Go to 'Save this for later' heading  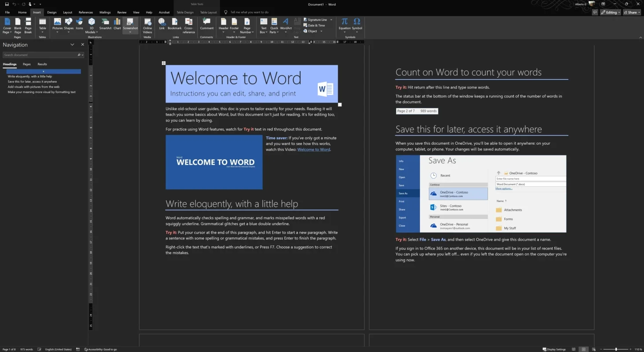(32, 81)
